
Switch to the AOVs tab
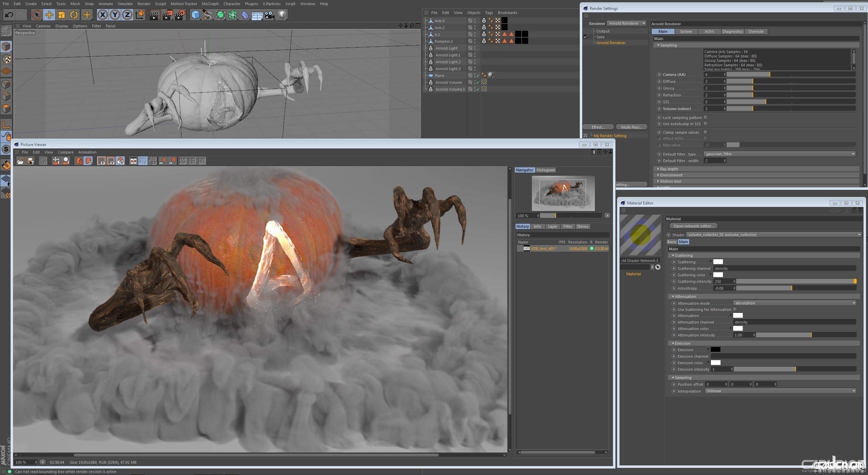709,31
